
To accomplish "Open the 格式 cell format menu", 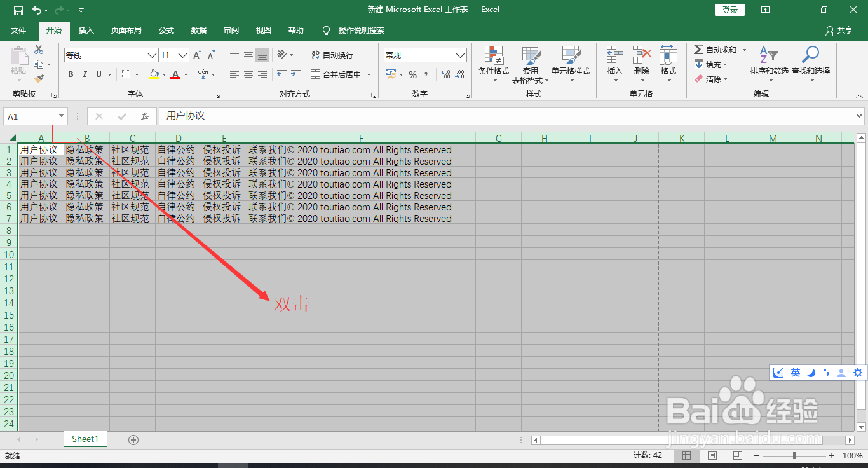I will 668,64.
